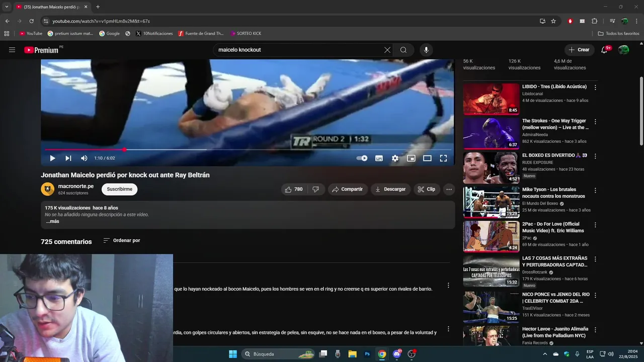The image size is (644, 362).
Task: Open File Explorer from taskbar
Action: (x=352, y=354)
